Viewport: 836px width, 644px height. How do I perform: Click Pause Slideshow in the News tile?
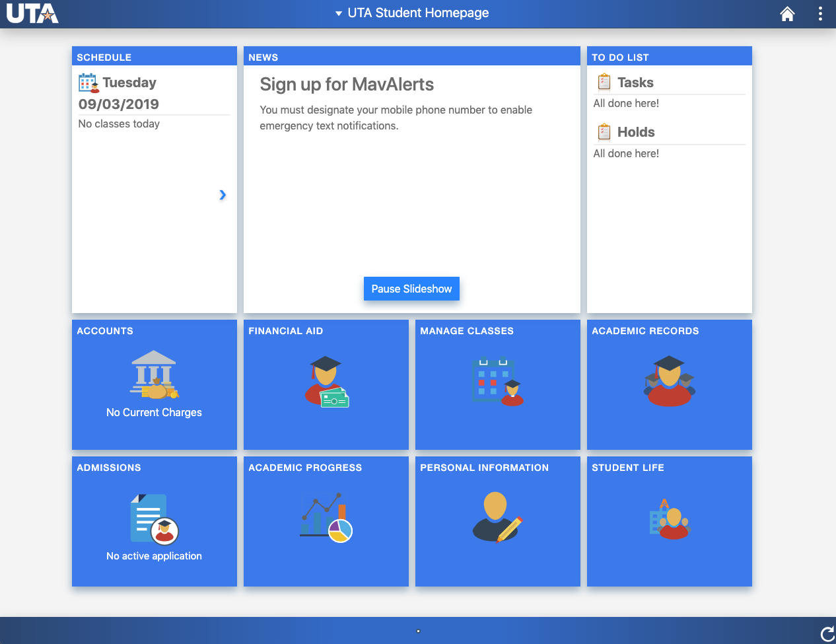coord(411,289)
